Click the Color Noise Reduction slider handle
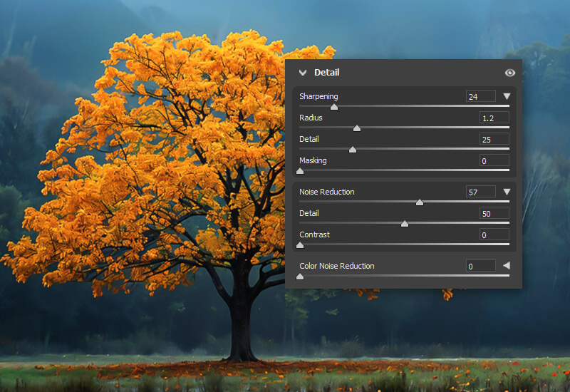This screenshot has width=570, height=392. tap(300, 277)
